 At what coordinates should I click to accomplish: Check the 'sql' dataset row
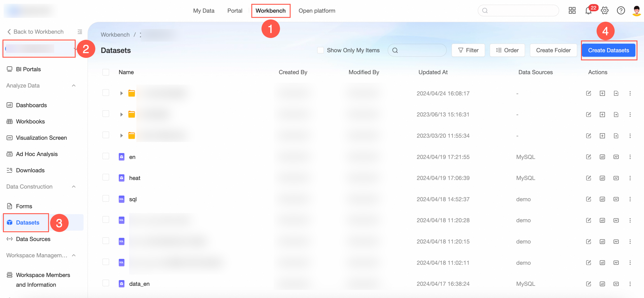coord(106,198)
